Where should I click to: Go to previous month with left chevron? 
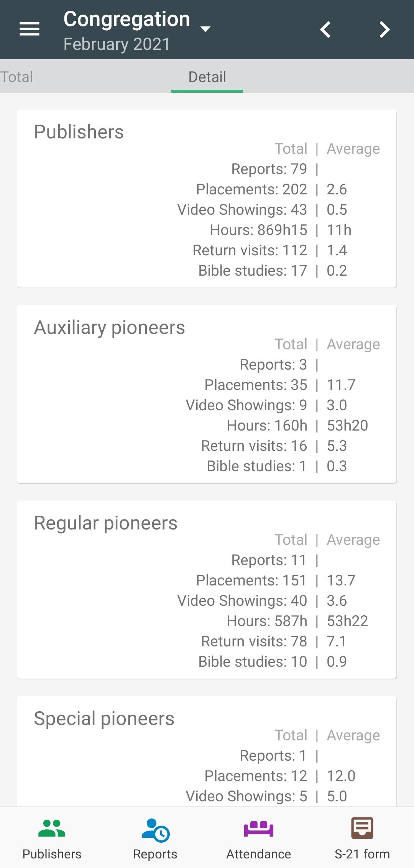point(325,30)
